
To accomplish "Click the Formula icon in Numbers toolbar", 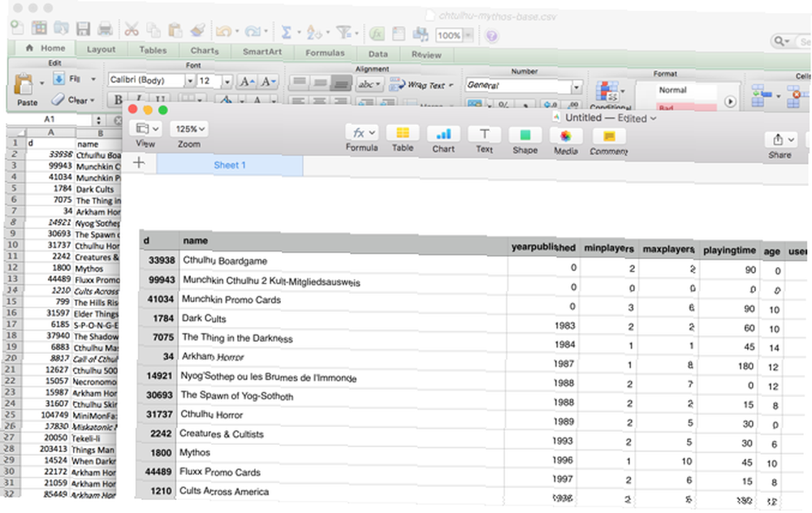I will coord(361,133).
